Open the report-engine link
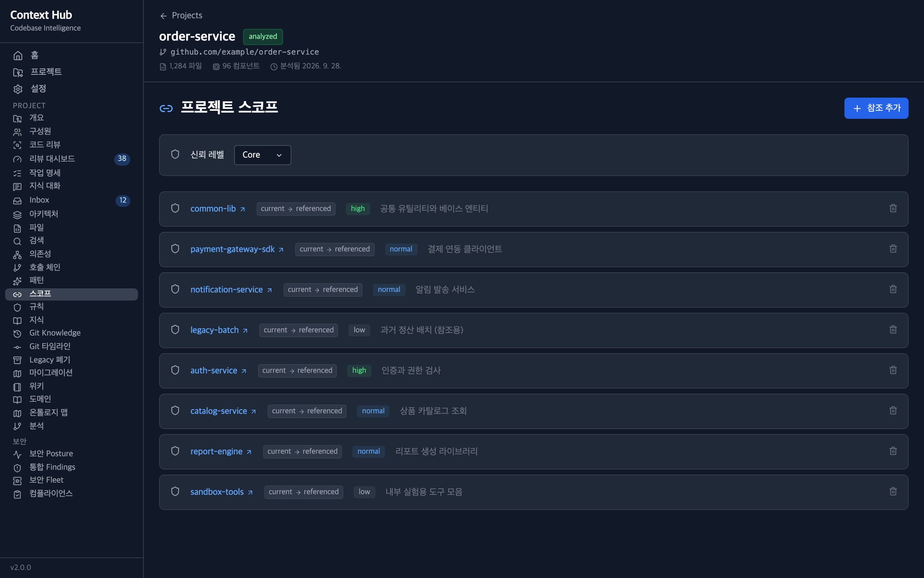The width and height of the screenshot is (924, 578). tap(221, 452)
